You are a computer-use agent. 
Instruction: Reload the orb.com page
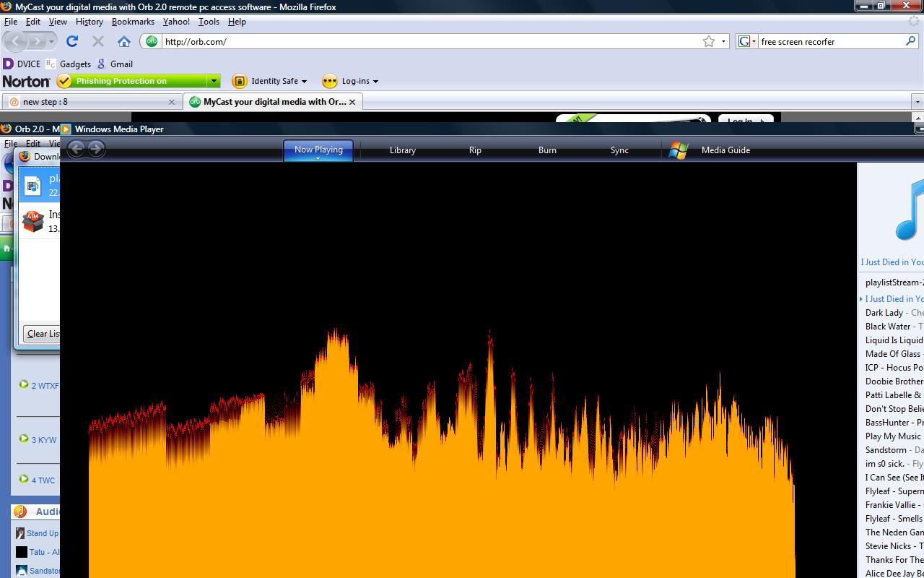[72, 41]
